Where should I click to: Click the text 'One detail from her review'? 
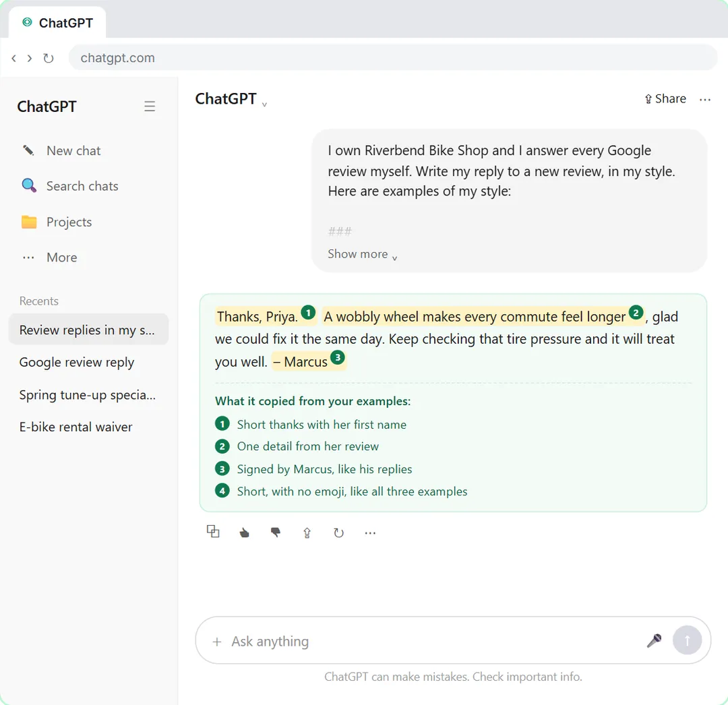pos(308,446)
